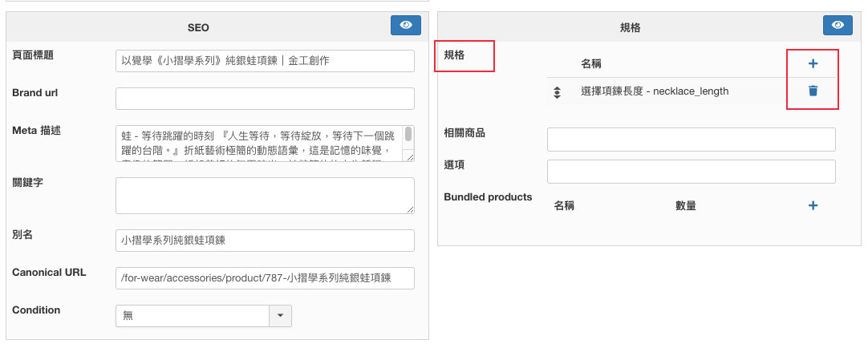Toggle the 規格 panel eye visibility button
Screen dimensions: 868x348
coord(838,26)
